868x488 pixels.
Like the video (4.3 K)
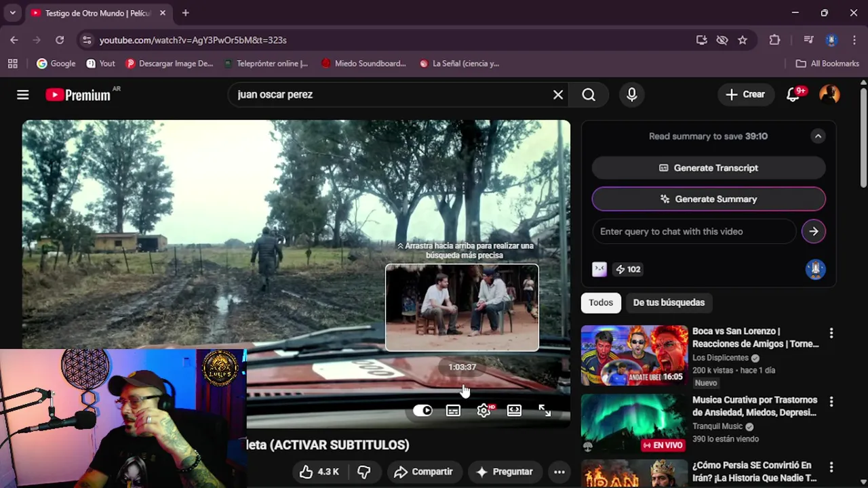coord(319,472)
